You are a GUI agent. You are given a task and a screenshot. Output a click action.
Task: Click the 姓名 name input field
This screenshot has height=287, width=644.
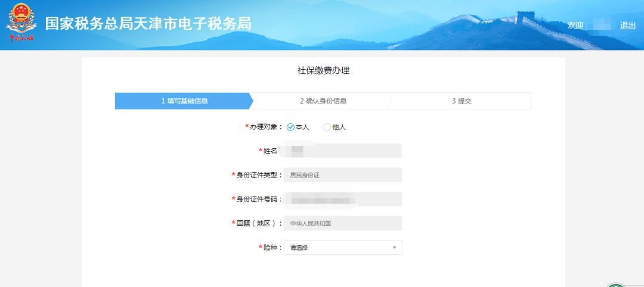coord(343,151)
